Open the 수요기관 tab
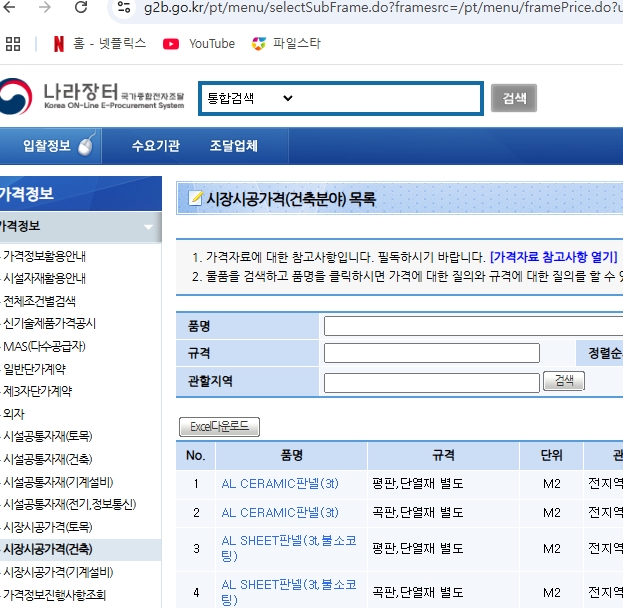This screenshot has width=623, height=608. [156, 146]
